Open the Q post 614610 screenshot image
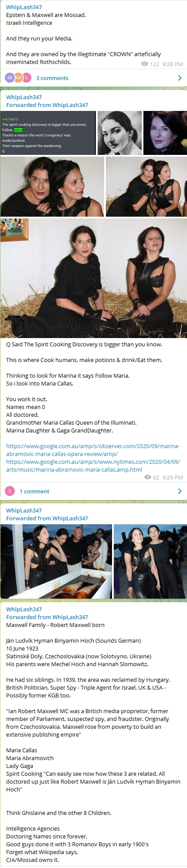The width and height of the screenshot is (187, 868). click(x=48, y=133)
